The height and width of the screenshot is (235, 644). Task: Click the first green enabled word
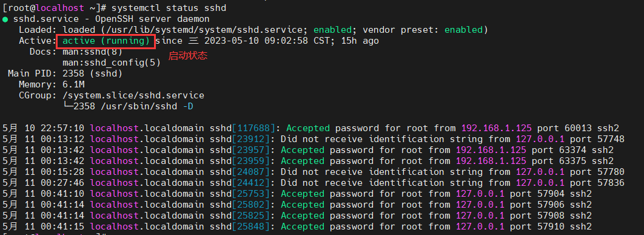pyautogui.click(x=332, y=30)
